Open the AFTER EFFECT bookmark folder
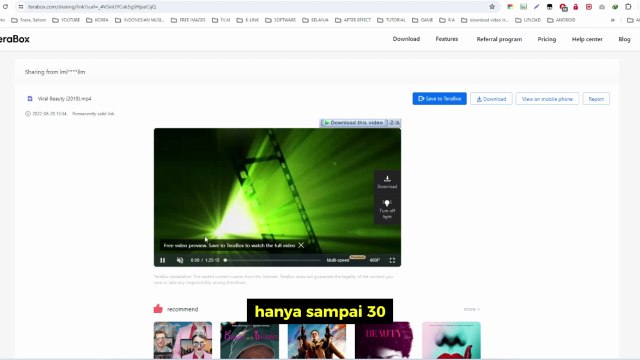Image resolution: width=640 pixels, height=360 pixels. coord(353,20)
